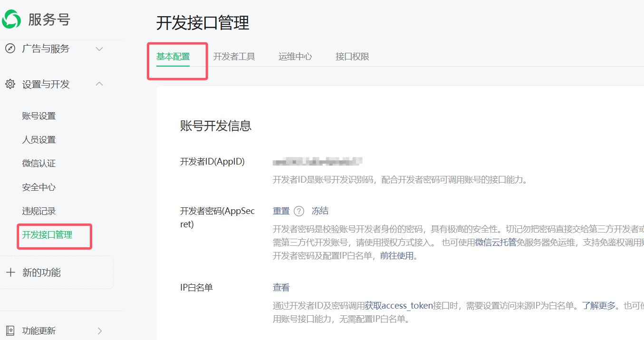The width and height of the screenshot is (644, 340).
Task: Open the 获取access_token link
Action: 399,305
